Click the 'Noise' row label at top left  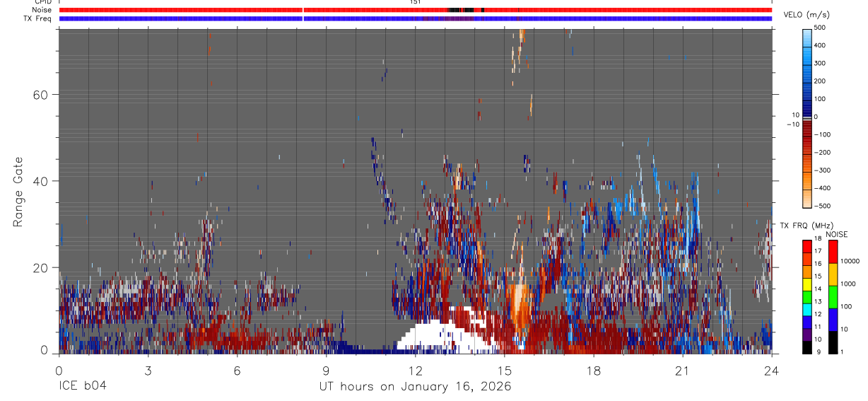(x=43, y=10)
